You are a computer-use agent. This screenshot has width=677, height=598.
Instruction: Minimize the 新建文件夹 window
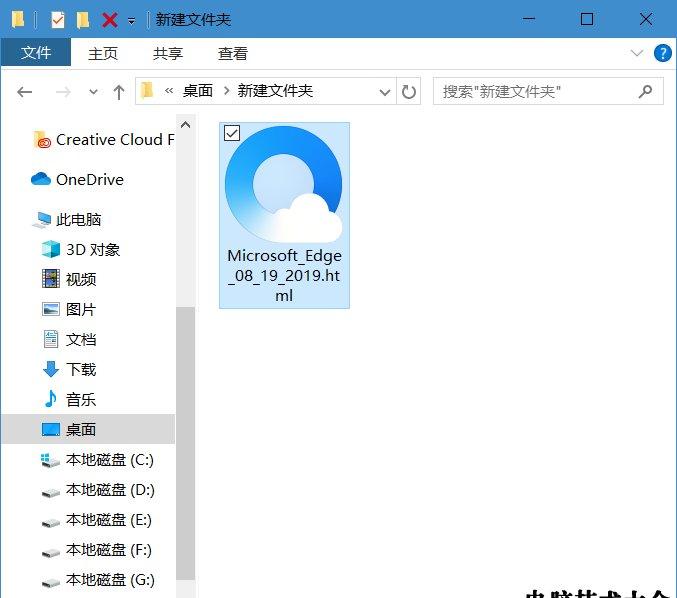(x=528, y=19)
